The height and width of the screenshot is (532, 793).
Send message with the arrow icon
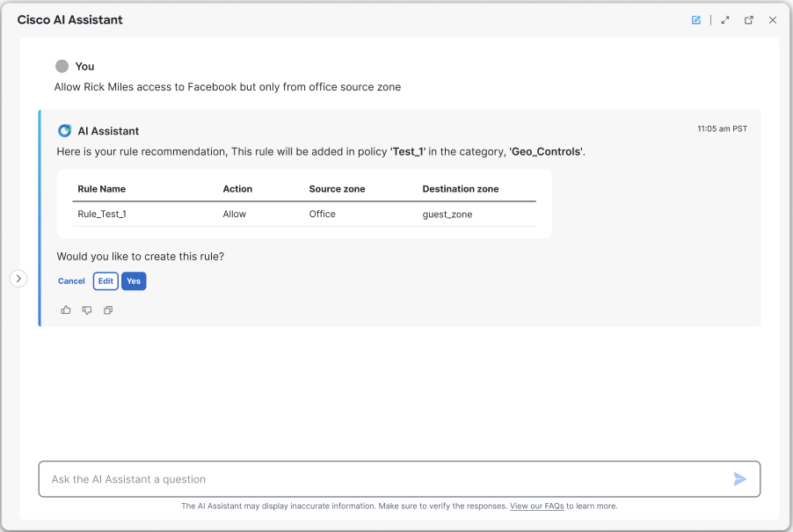(x=739, y=479)
